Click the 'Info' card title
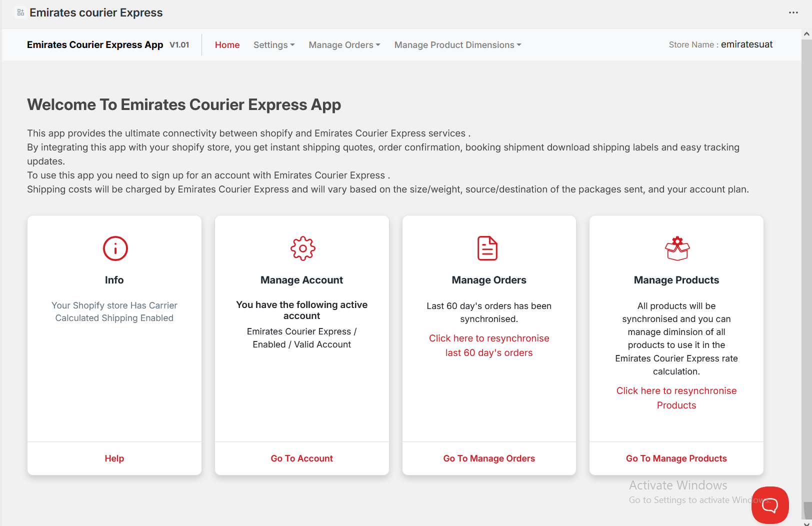This screenshot has width=812, height=526. 114,280
